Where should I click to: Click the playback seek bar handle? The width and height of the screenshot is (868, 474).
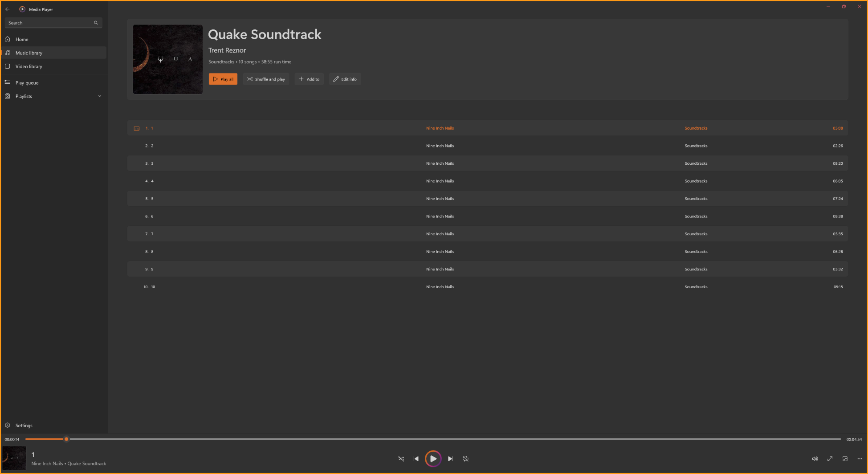click(66, 439)
